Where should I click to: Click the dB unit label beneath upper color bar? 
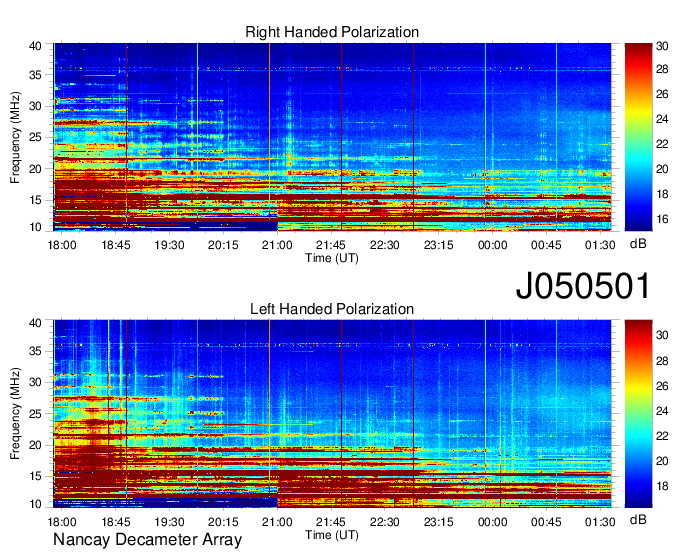(x=638, y=244)
